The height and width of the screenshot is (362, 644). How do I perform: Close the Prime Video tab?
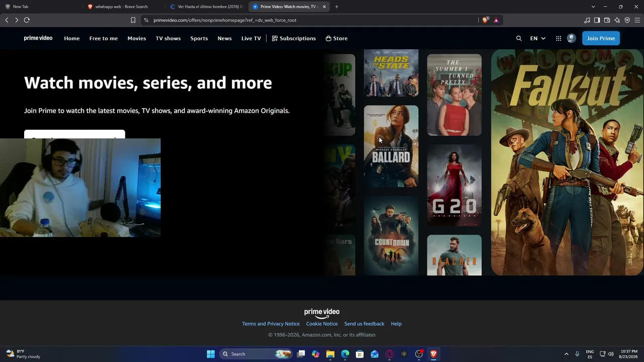(x=324, y=7)
